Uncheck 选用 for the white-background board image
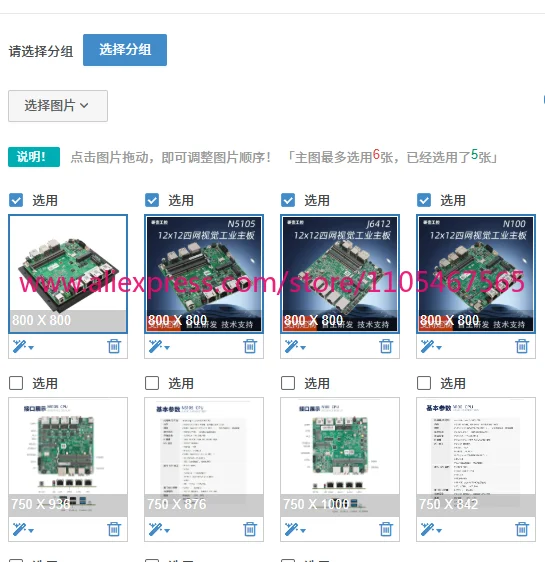The width and height of the screenshot is (545, 562). click(16, 200)
